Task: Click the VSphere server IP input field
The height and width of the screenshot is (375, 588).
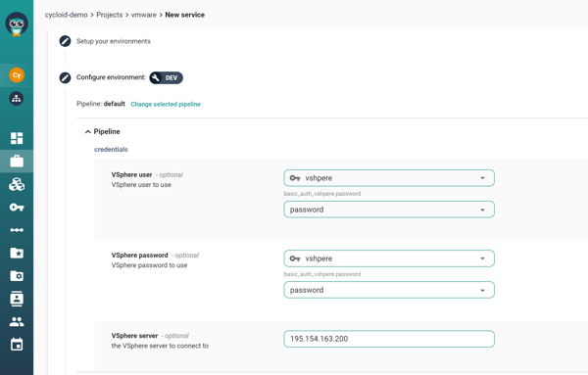Action: (x=389, y=339)
